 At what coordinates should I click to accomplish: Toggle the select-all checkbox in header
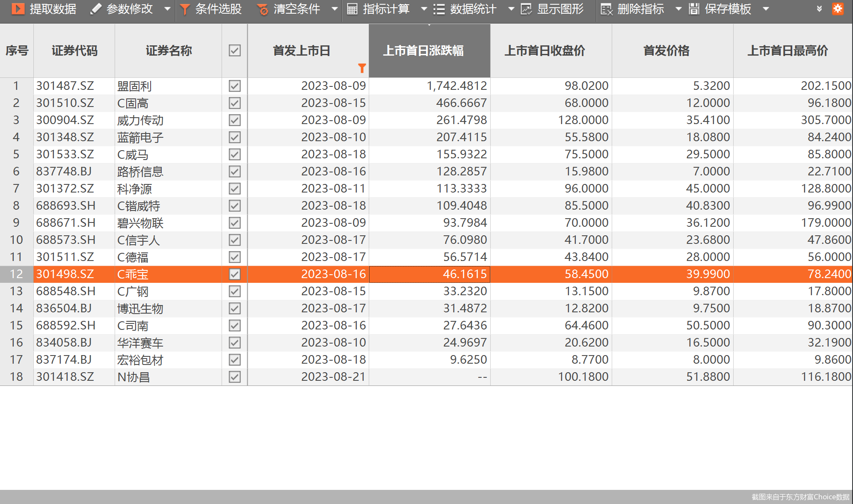234,50
